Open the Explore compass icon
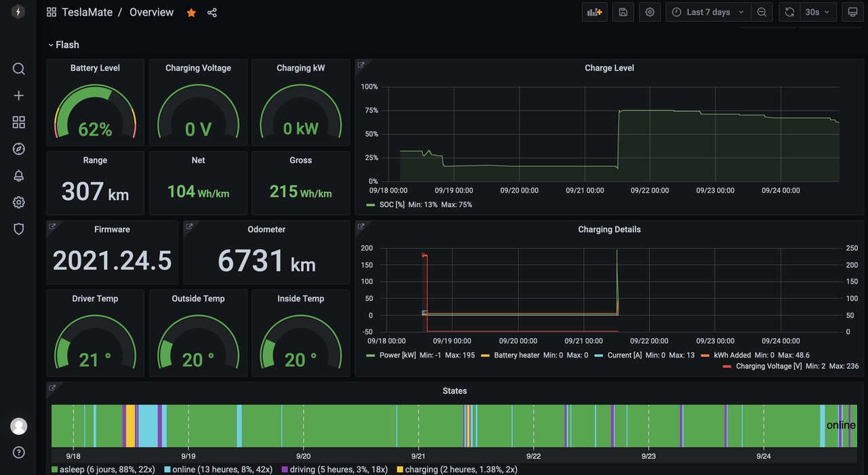The image size is (868, 475). coord(18,149)
